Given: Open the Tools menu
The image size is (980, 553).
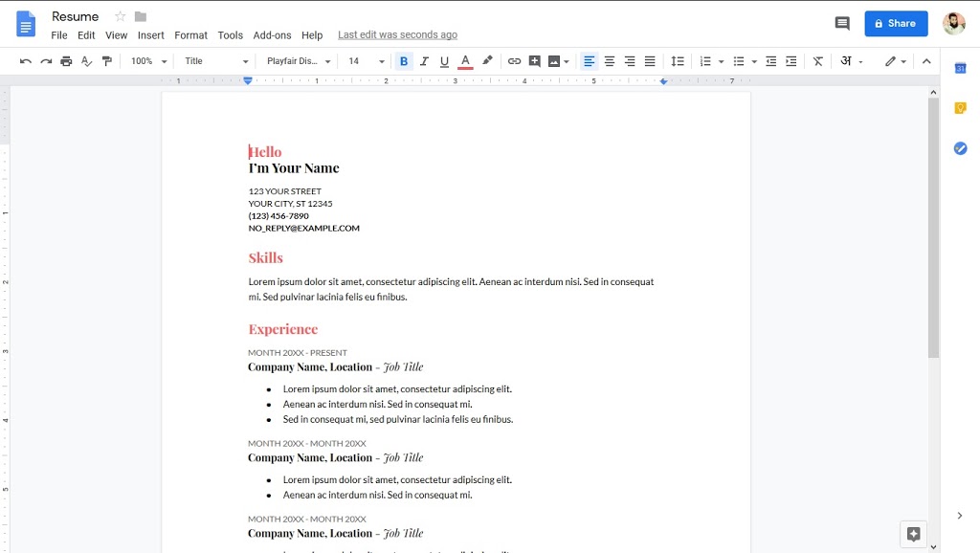Looking at the screenshot, I should (230, 35).
